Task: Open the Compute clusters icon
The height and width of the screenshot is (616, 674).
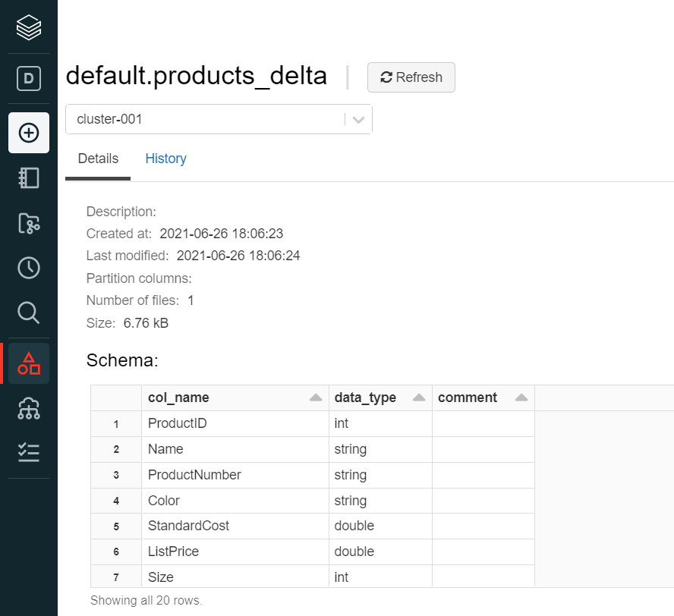Action: point(29,409)
